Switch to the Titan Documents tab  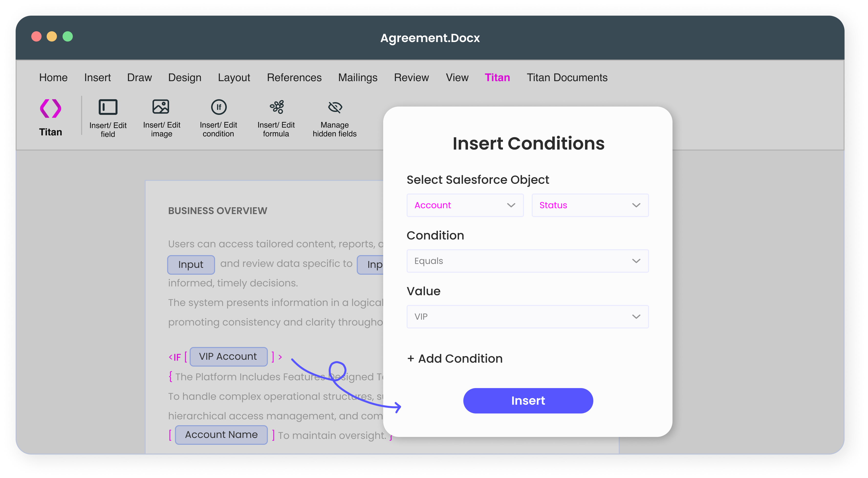point(567,77)
